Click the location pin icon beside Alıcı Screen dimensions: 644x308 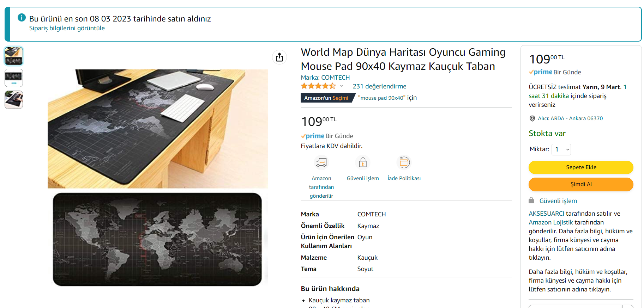[532, 118]
